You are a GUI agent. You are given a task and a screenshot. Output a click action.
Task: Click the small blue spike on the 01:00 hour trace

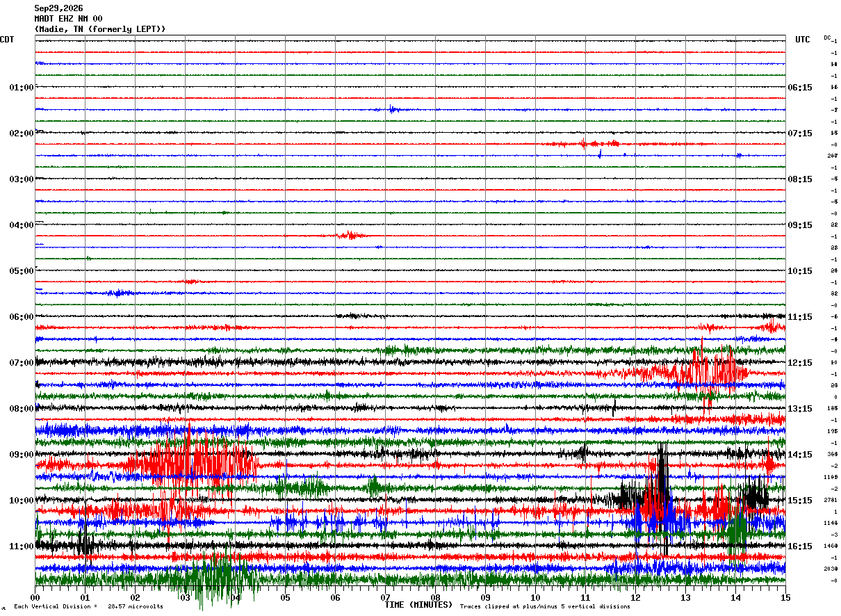point(393,109)
